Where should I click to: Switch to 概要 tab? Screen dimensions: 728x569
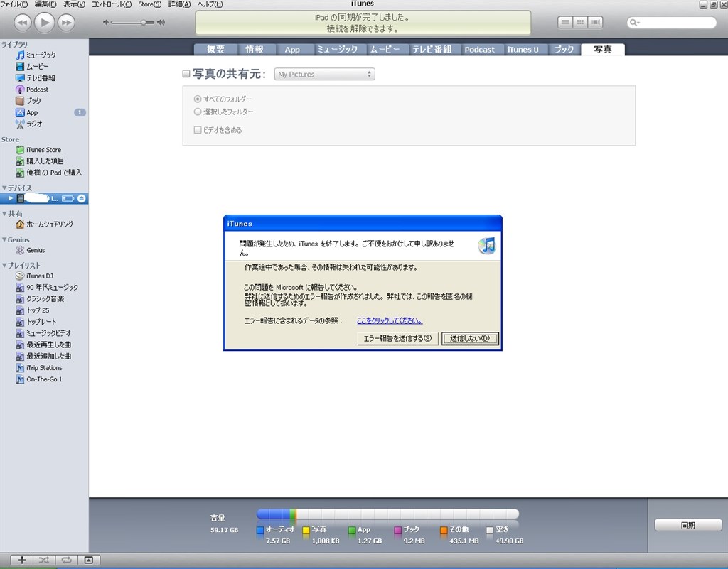[216, 50]
